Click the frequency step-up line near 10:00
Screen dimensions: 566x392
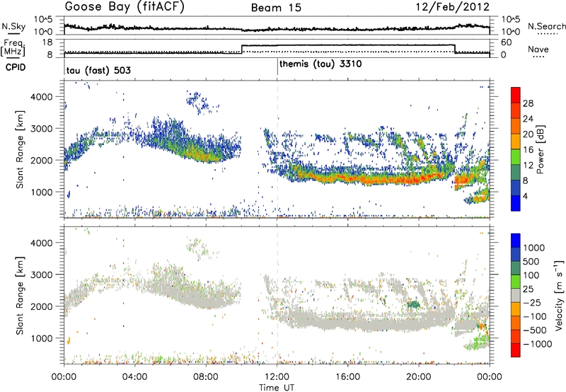[241, 49]
